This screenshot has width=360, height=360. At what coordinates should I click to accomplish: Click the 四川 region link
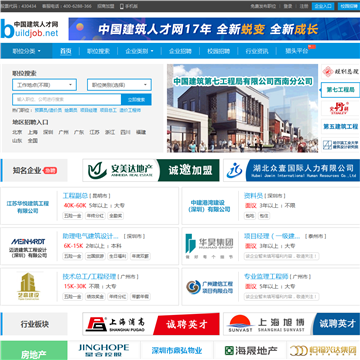point(125,132)
